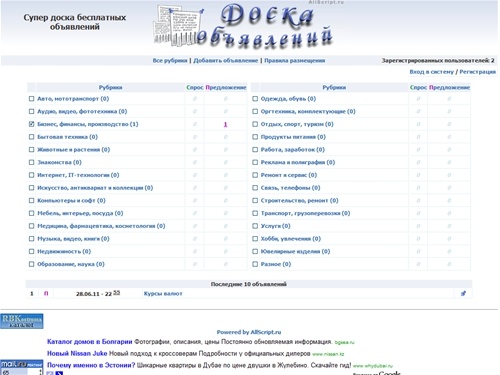Tick the Авто, мототранспорт checkbox
The image size is (500, 375).
point(31,99)
